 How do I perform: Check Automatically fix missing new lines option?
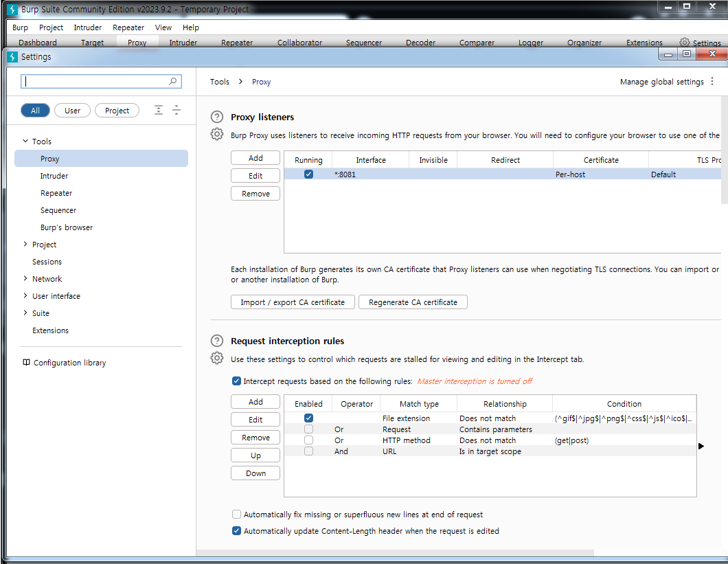236,515
